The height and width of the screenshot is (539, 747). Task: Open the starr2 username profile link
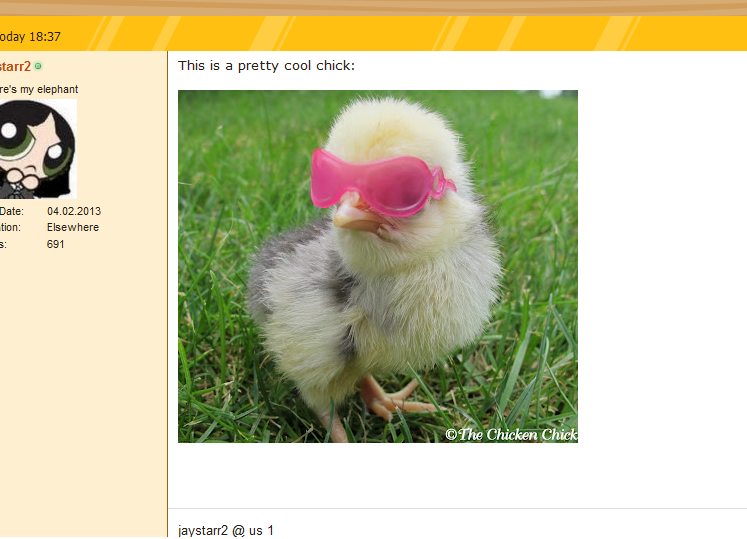pos(15,66)
